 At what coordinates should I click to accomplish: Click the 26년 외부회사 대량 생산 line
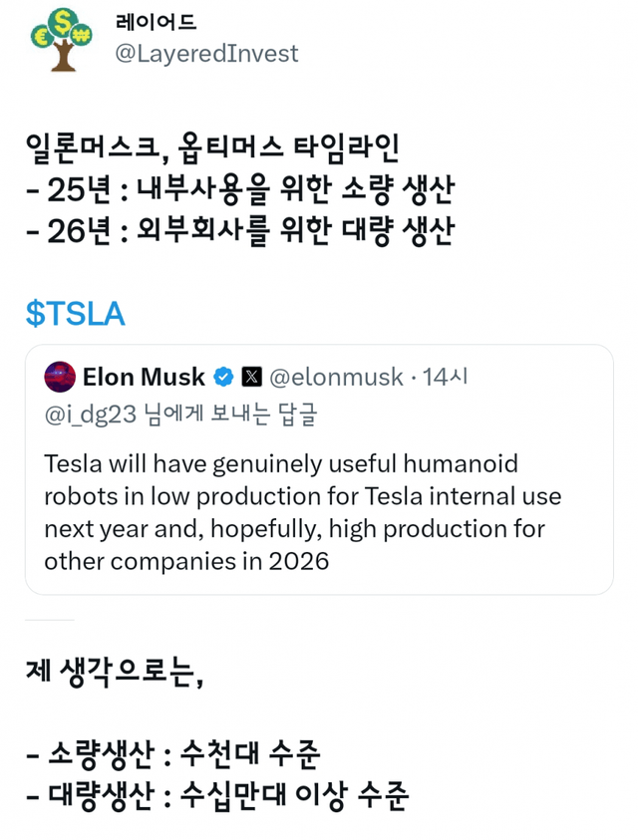coord(239,231)
